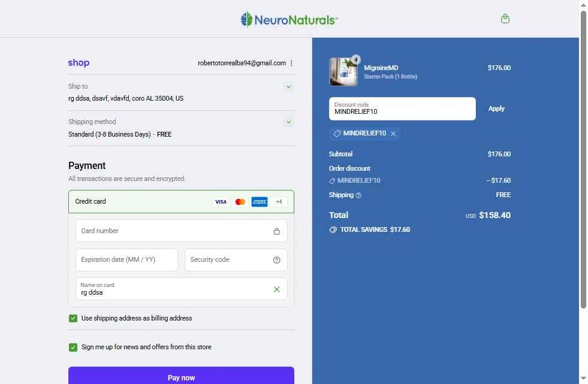The height and width of the screenshot is (384, 588).
Task: Click the lock icon in Card number
Action: (x=277, y=231)
